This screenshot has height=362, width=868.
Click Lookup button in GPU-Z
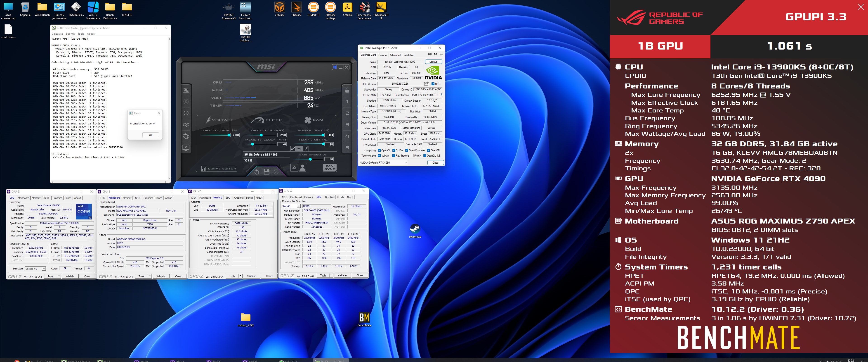pos(433,62)
